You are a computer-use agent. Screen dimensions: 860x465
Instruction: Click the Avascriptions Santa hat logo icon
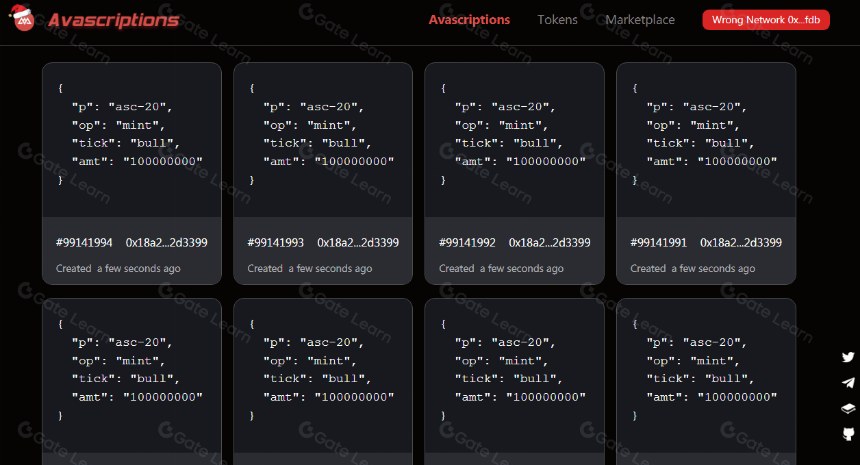(x=22, y=18)
